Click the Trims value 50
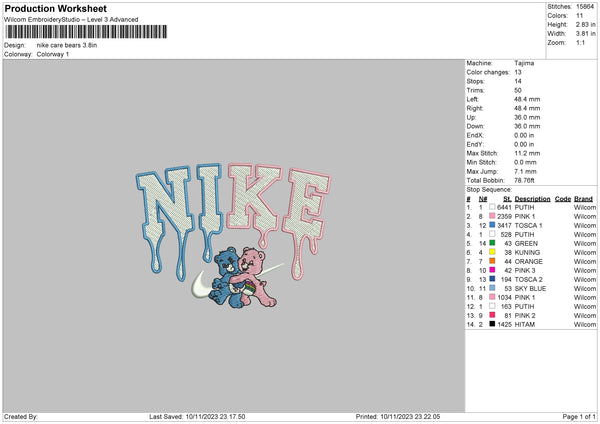This screenshot has width=600, height=424. click(518, 90)
